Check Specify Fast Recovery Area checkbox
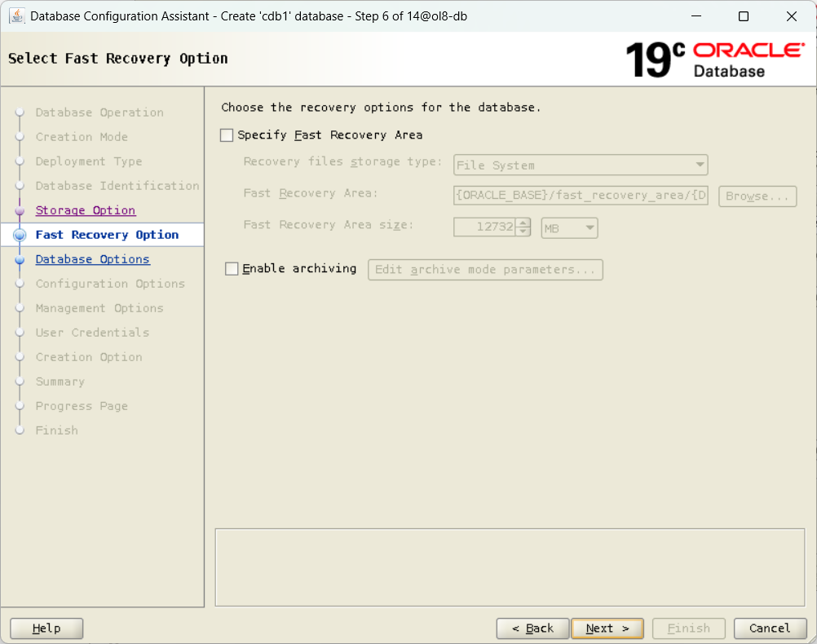This screenshot has height=644, width=817. [x=227, y=135]
